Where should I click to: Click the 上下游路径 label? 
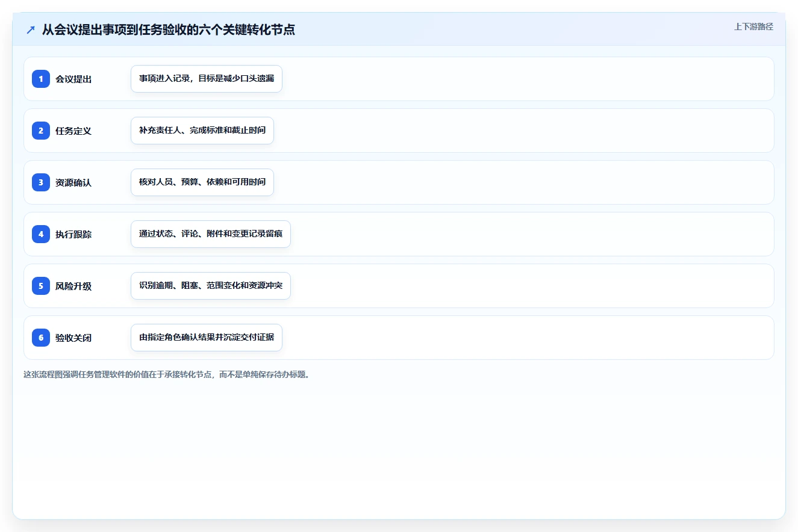pos(753,26)
